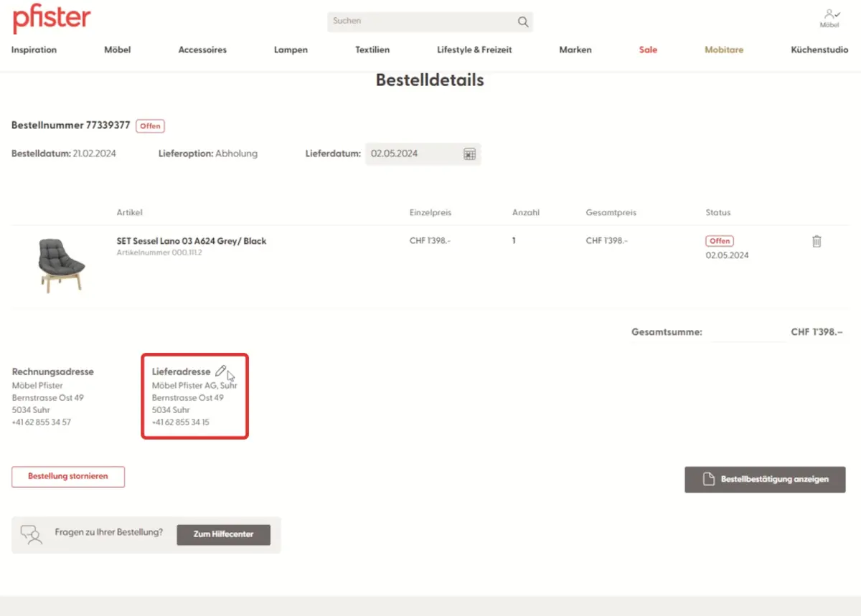Click Bestellung stornieren button

click(x=68, y=477)
